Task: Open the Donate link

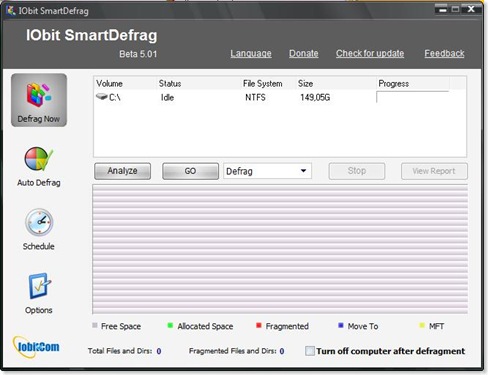Action: point(304,53)
